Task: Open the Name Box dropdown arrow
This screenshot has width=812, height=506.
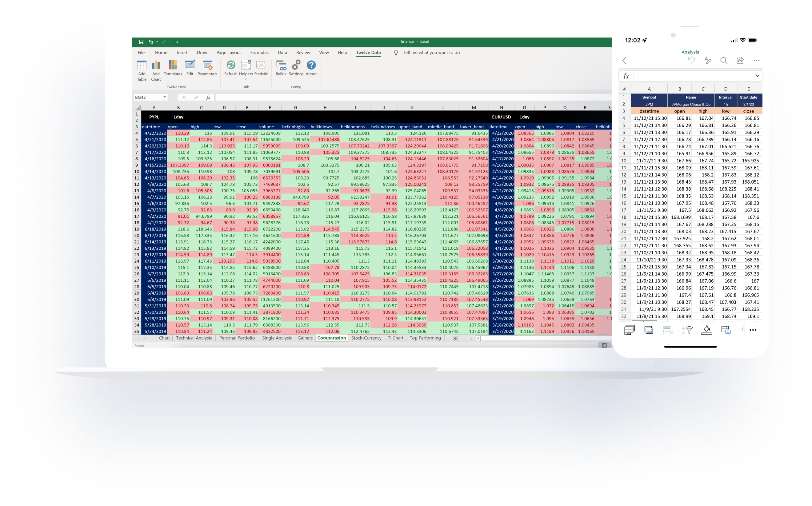Action: coord(165,97)
